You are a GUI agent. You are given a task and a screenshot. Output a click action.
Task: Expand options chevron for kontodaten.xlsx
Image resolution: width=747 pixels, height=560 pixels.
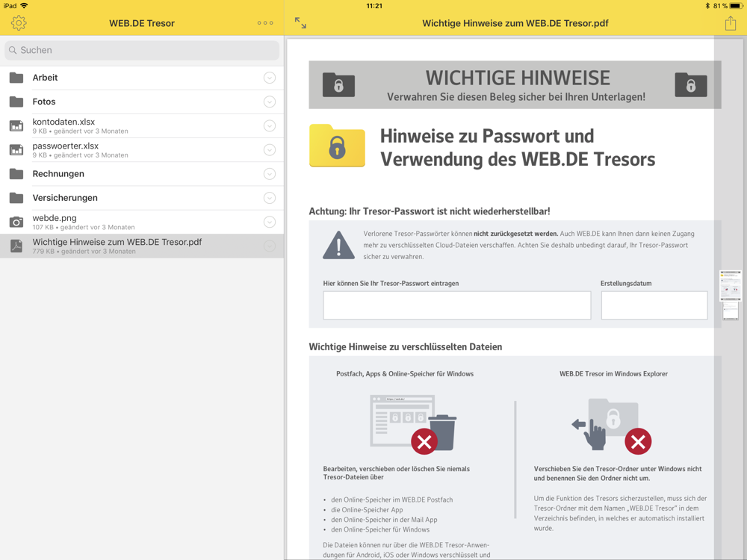click(x=270, y=125)
